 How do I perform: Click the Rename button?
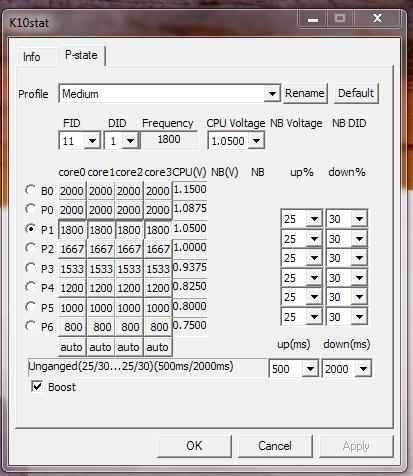coord(305,93)
